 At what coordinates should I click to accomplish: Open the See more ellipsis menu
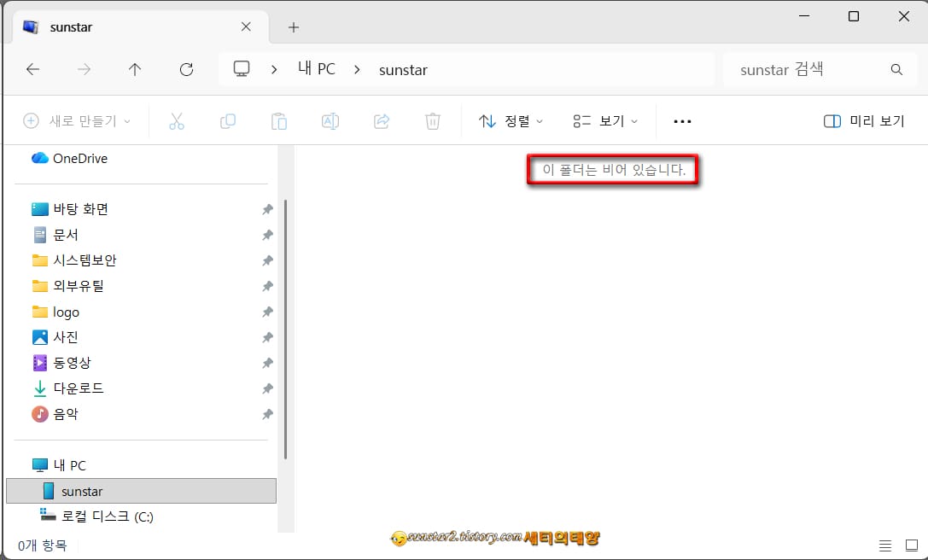coord(681,121)
